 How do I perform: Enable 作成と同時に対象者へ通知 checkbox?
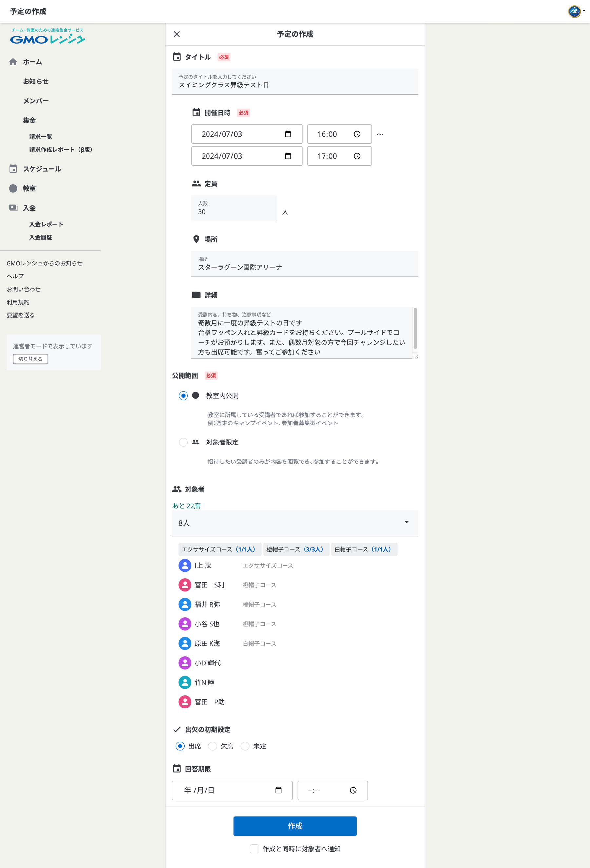254,849
